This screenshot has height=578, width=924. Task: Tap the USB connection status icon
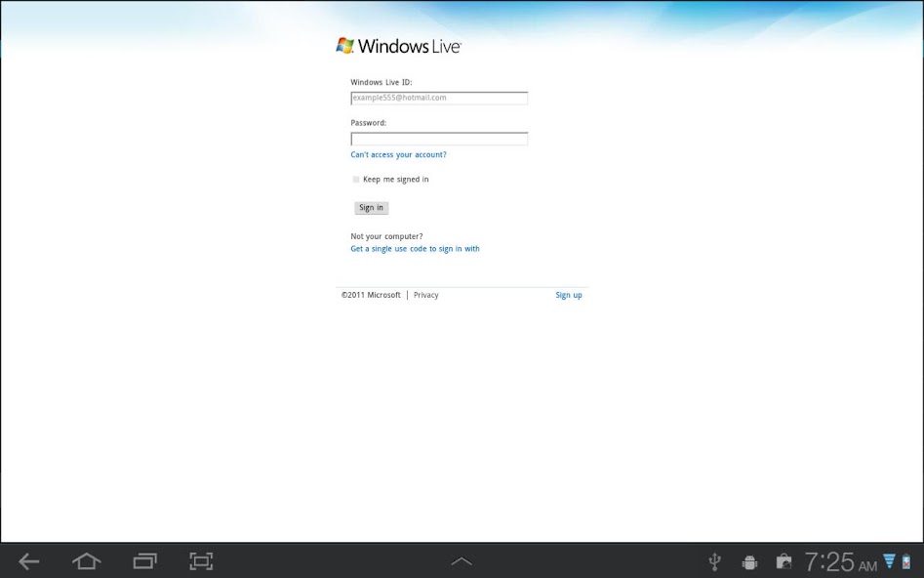click(x=714, y=561)
